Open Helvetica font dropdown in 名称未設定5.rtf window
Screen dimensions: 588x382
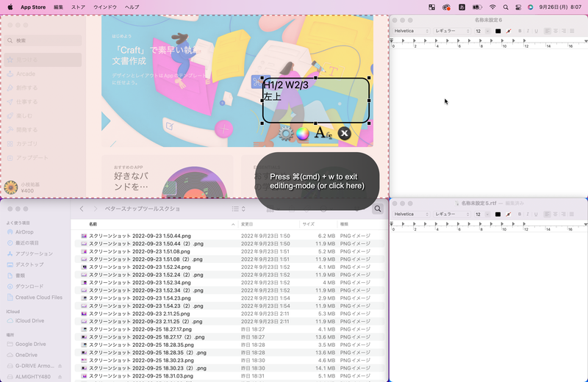[x=411, y=215]
